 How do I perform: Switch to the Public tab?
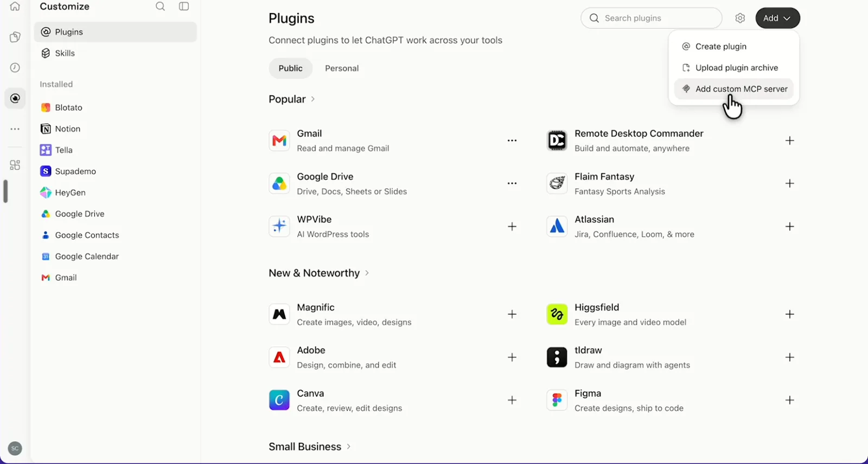291,68
